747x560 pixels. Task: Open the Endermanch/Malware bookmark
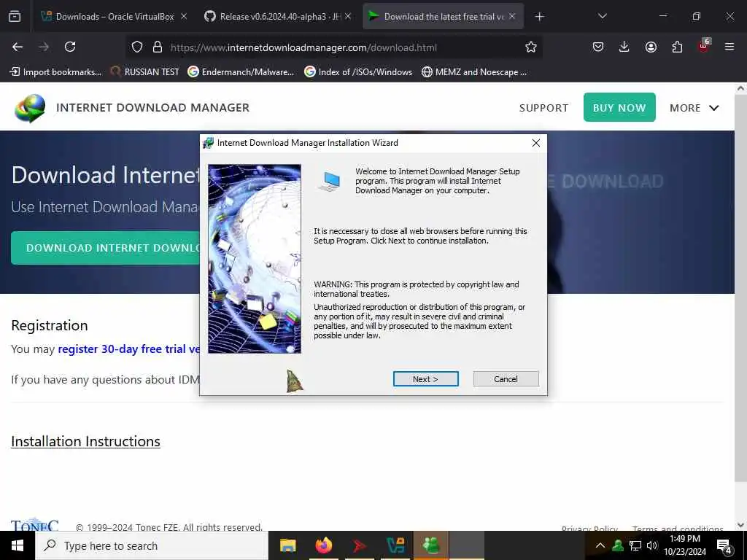point(241,72)
